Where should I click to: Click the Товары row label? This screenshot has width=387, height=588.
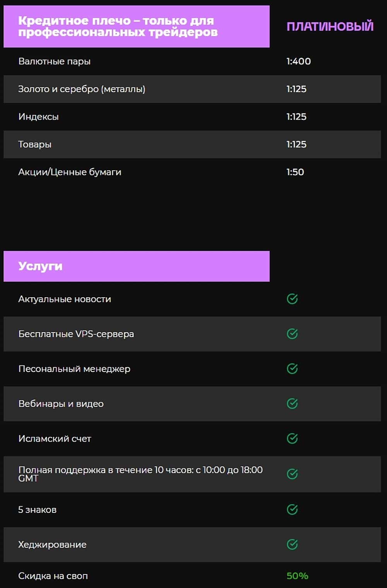click(35, 144)
